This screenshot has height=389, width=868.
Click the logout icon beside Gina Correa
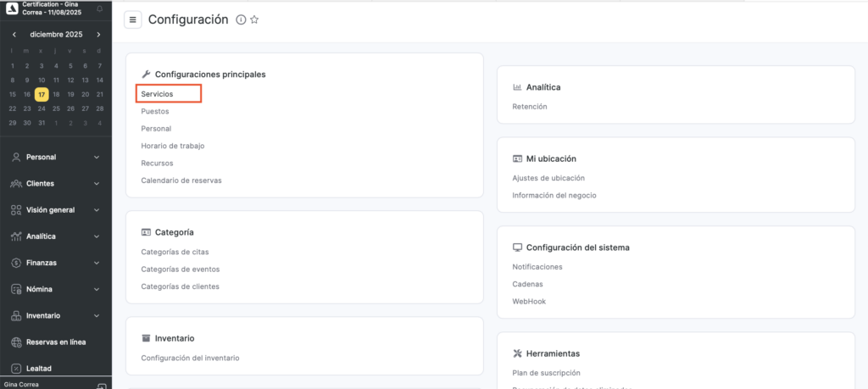click(x=101, y=386)
